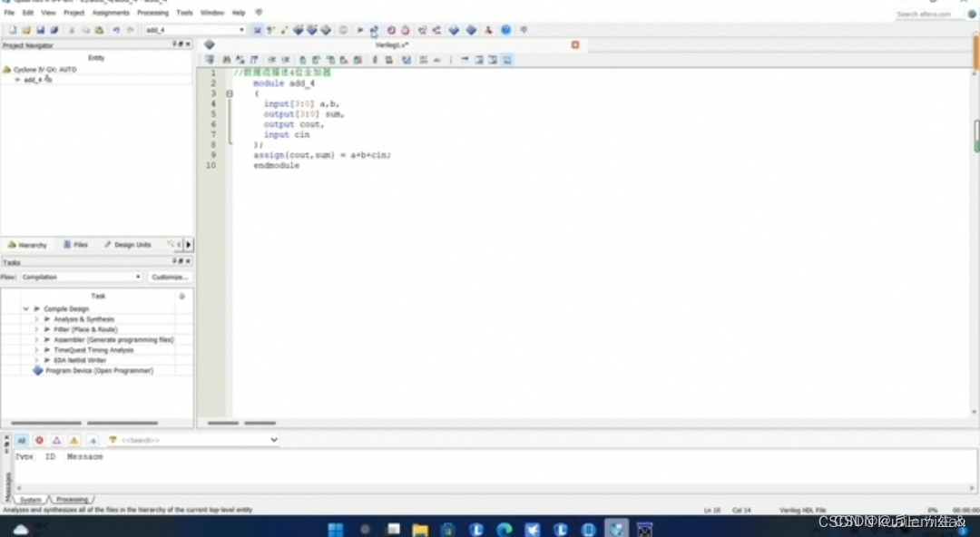Click the blue Help question-mark icon
The height and width of the screenshot is (537, 980).
[x=505, y=30]
